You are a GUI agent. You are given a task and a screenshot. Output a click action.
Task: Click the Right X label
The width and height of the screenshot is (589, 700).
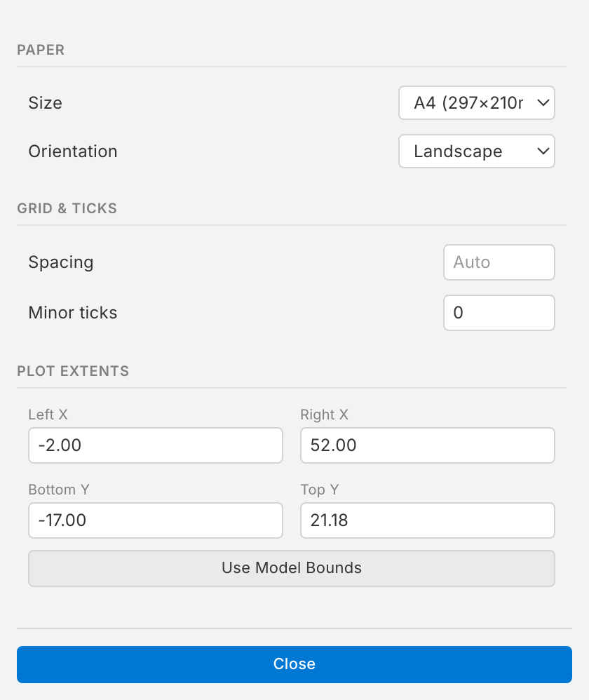(324, 415)
